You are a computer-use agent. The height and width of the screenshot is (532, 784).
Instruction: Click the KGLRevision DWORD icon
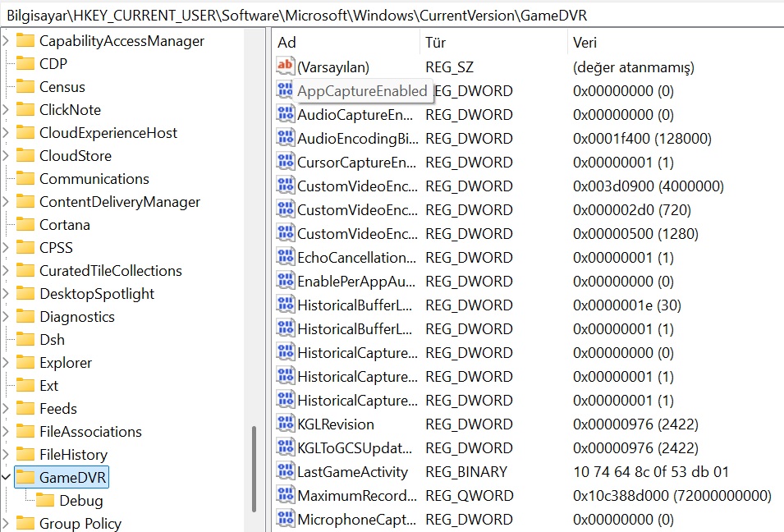pos(286,424)
